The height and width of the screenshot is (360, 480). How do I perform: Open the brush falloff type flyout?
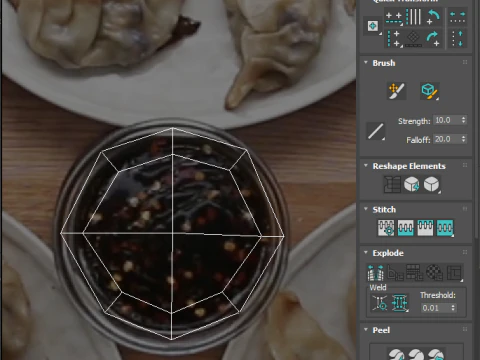coord(376,131)
